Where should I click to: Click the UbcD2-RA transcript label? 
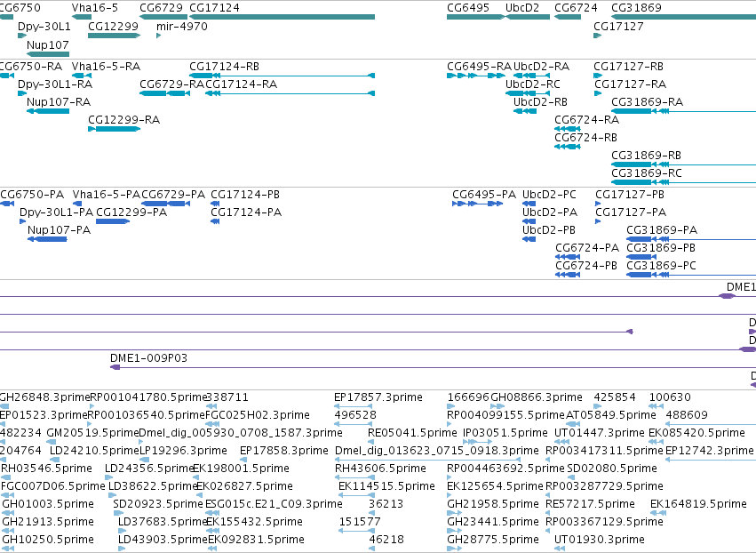[541, 67]
